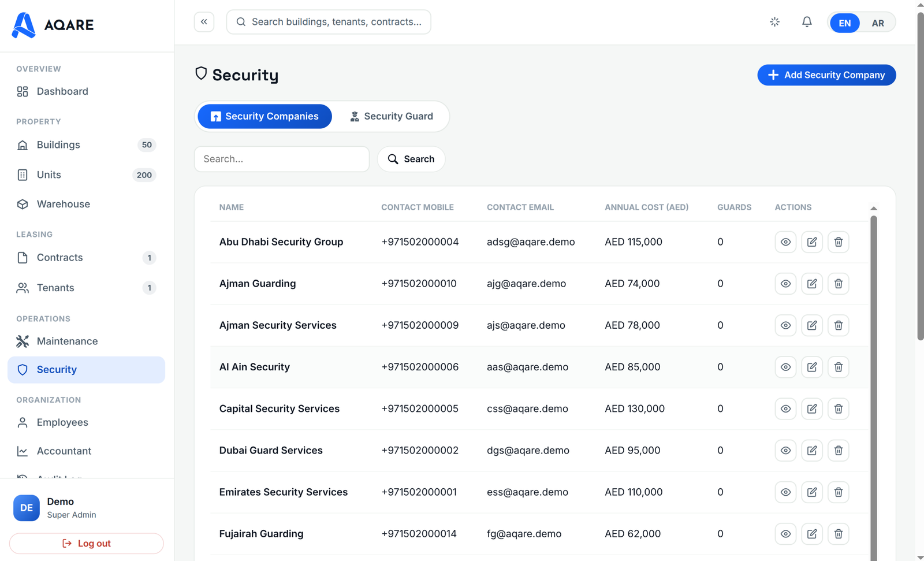Click the AQARE logo
Image resolution: width=924 pixels, height=561 pixels.
point(53,25)
